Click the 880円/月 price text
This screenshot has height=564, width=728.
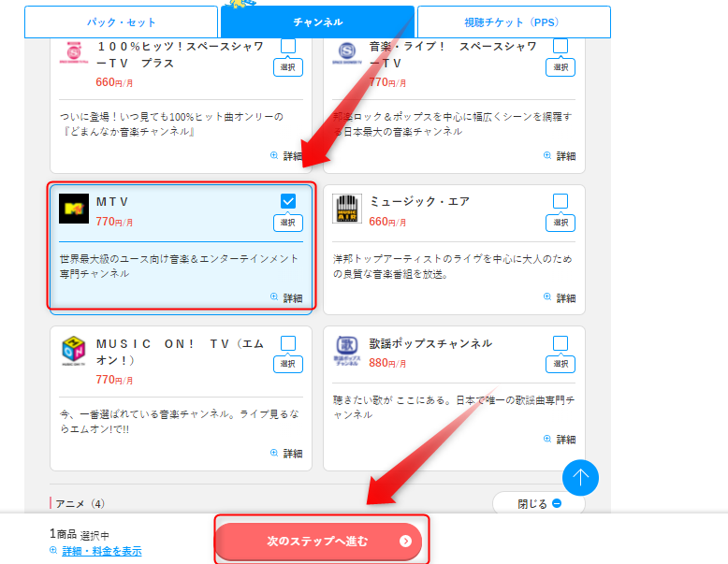click(387, 363)
